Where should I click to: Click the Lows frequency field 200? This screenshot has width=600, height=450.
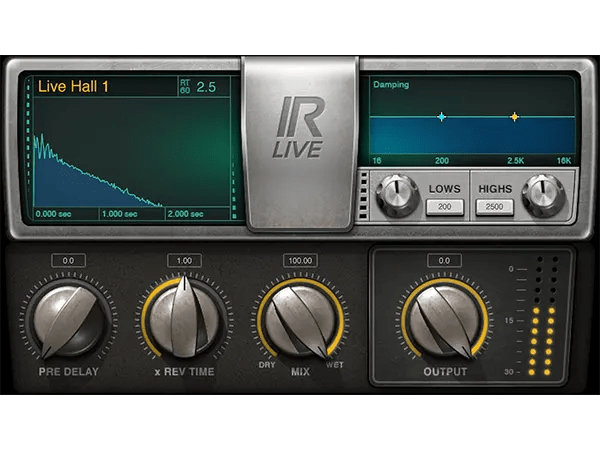(445, 207)
